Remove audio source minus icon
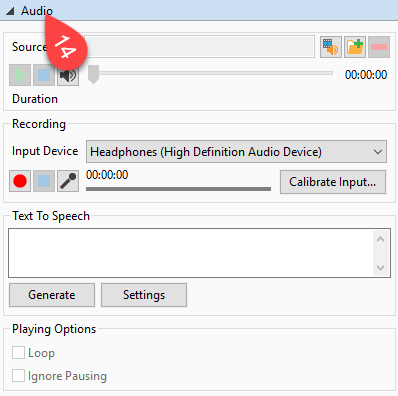Screen dimensions: 398x396 point(379,47)
